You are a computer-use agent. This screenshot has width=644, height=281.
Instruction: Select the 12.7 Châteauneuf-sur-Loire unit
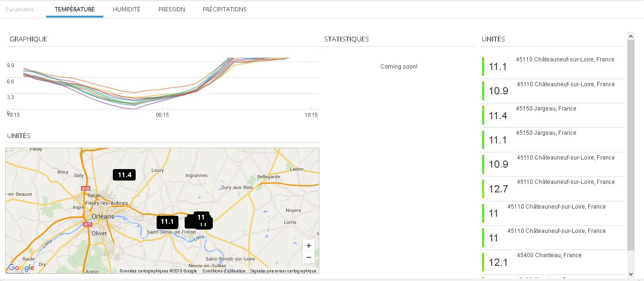click(x=553, y=189)
